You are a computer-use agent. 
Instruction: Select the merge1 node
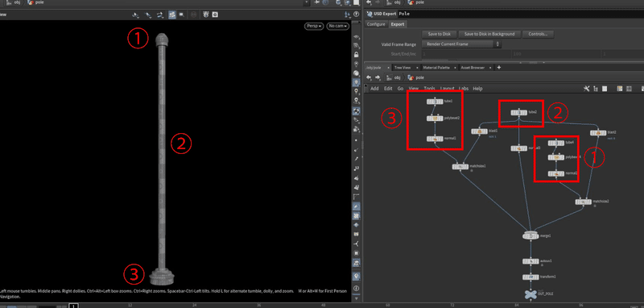click(530, 236)
